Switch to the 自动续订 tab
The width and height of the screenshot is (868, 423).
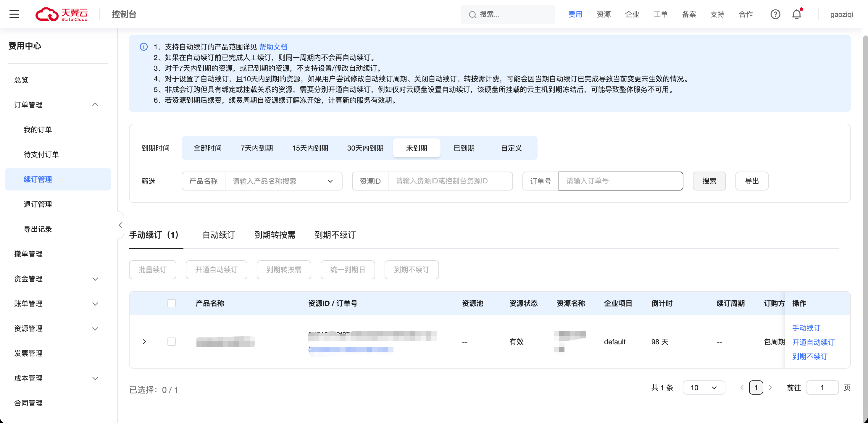[x=218, y=235]
